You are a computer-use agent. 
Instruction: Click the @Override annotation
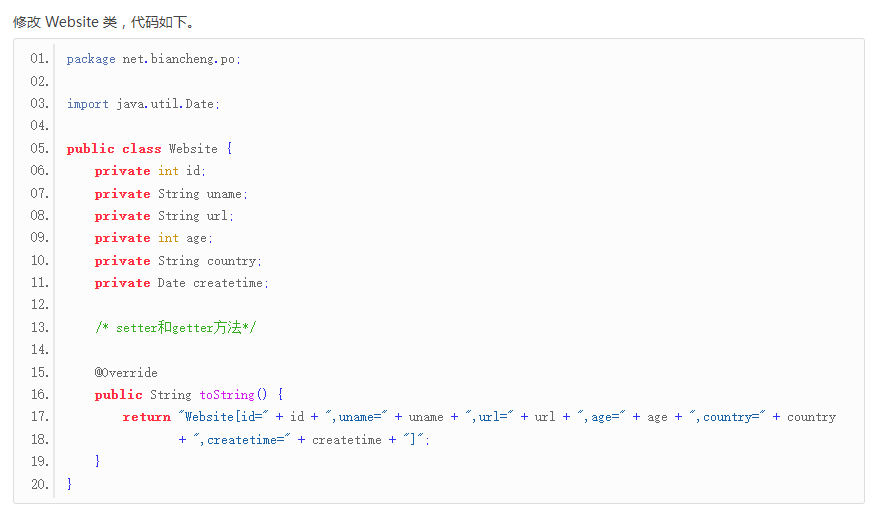pyautogui.click(x=126, y=373)
